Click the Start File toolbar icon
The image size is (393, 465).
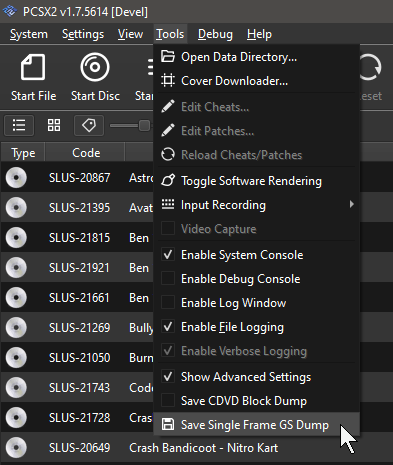(x=33, y=68)
